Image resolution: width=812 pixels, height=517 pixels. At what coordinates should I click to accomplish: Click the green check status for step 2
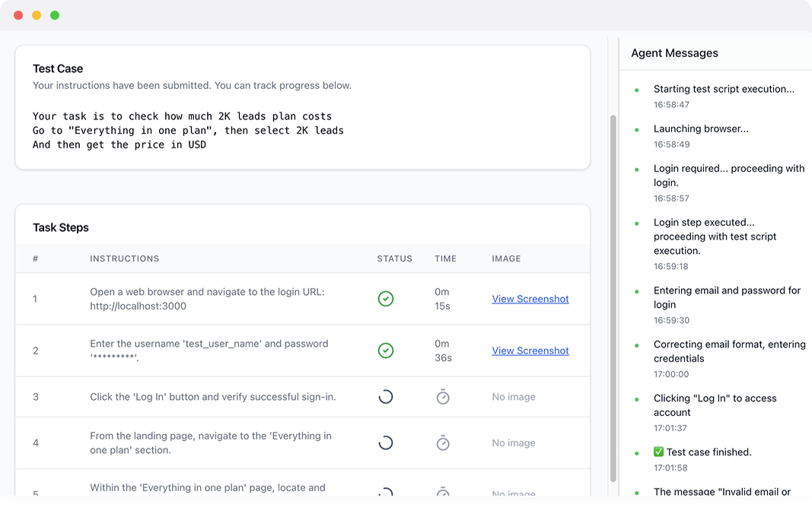[385, 350]
